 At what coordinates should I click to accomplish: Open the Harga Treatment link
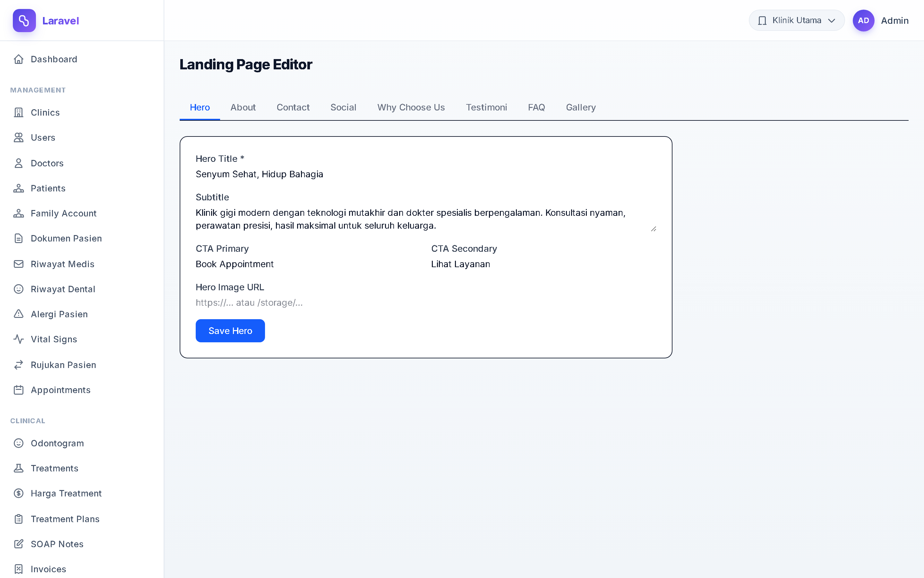pos(82,494)
